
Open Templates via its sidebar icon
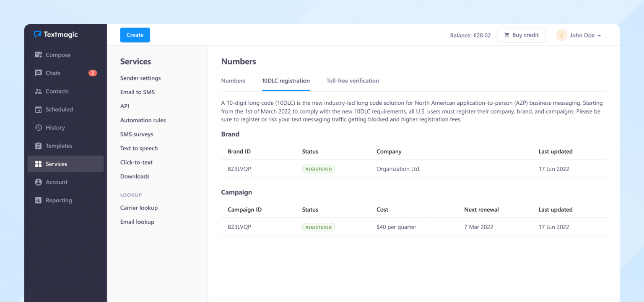tap(39, 146)
